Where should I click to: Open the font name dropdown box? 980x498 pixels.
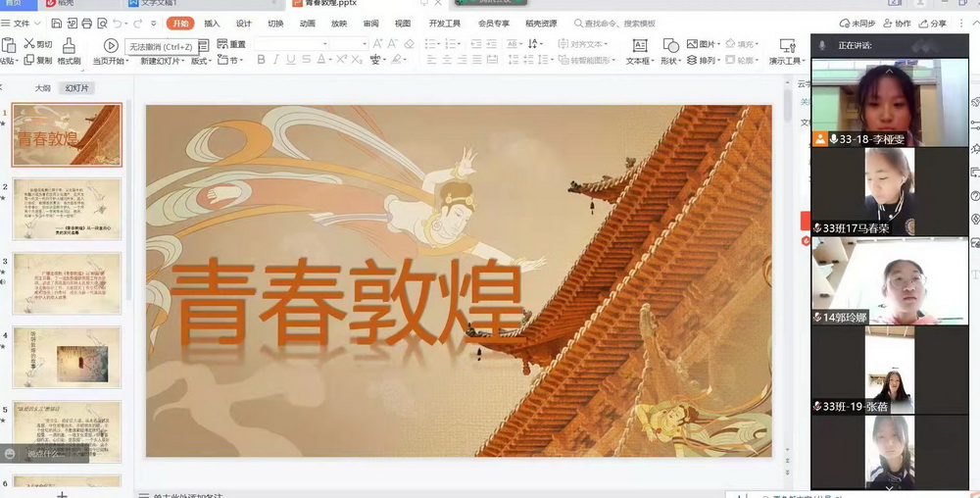click(291, 44)
